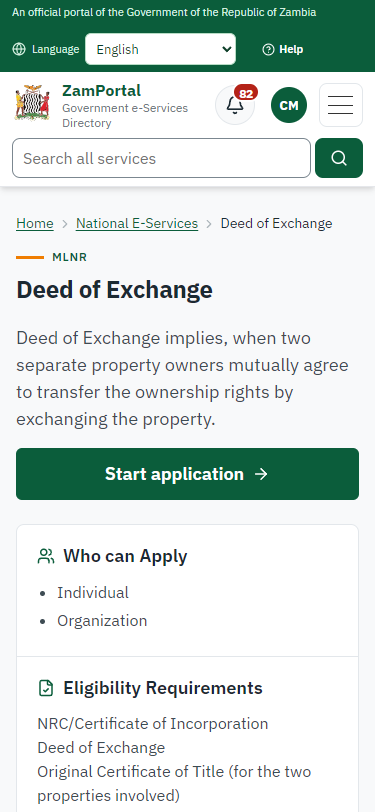Click the arrow on Start application
The width and height of the screenshot is (375, 812).
(262, 474)
